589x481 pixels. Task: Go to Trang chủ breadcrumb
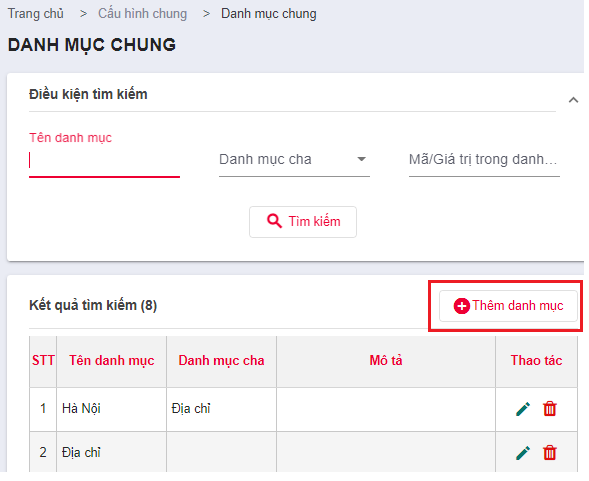click(x=36, y=14)
